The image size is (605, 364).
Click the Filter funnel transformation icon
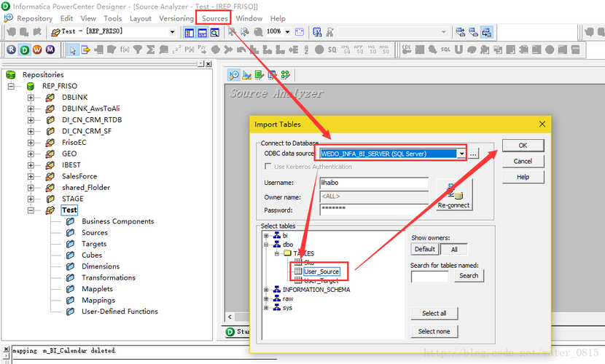(x=137, y=50)
